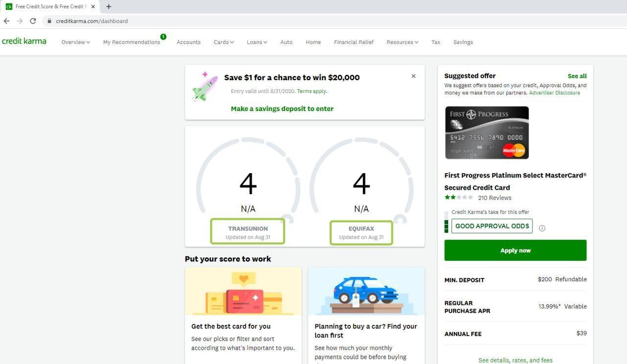Screen dimensions: 627x364
Task: Open My Recommendations in navigation
Action: point(132,42)
